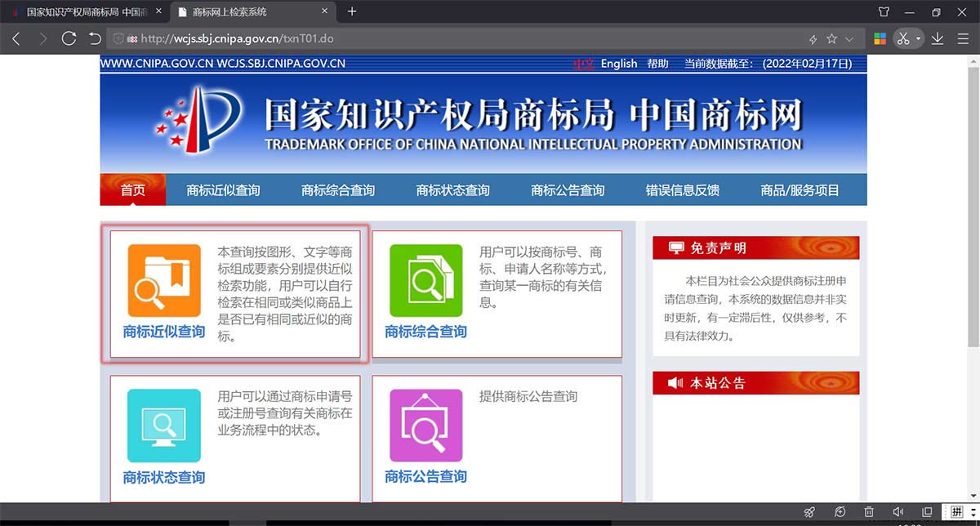This screenshot has width=980, height=526.
Task: Click the scissors screenshot tool icon
Action: tap(902, 38)
